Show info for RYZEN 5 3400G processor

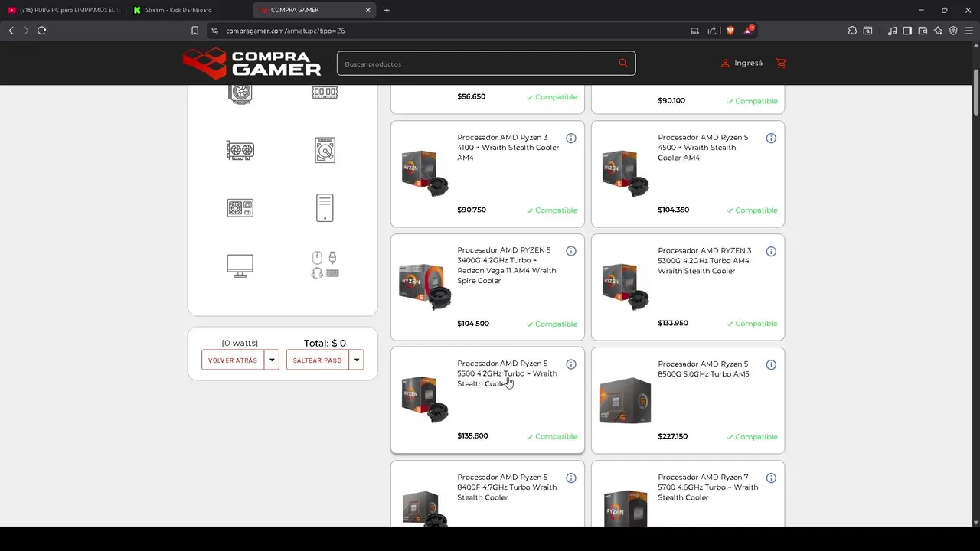[x=571, y=251]
